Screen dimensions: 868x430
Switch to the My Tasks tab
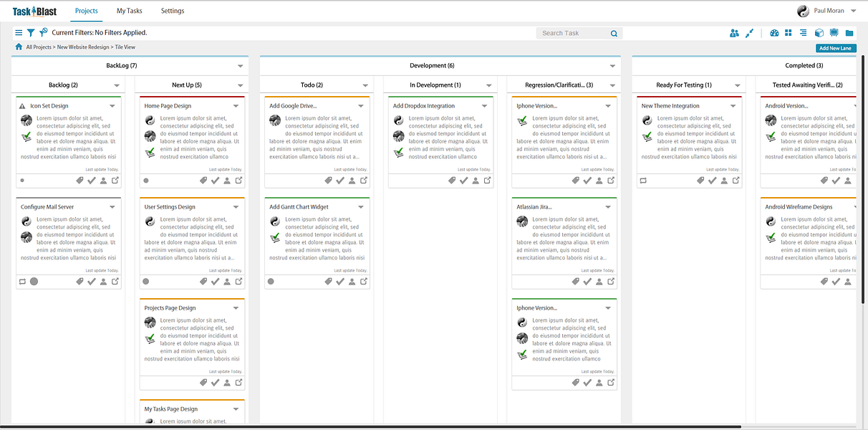[x=130, y=11]
